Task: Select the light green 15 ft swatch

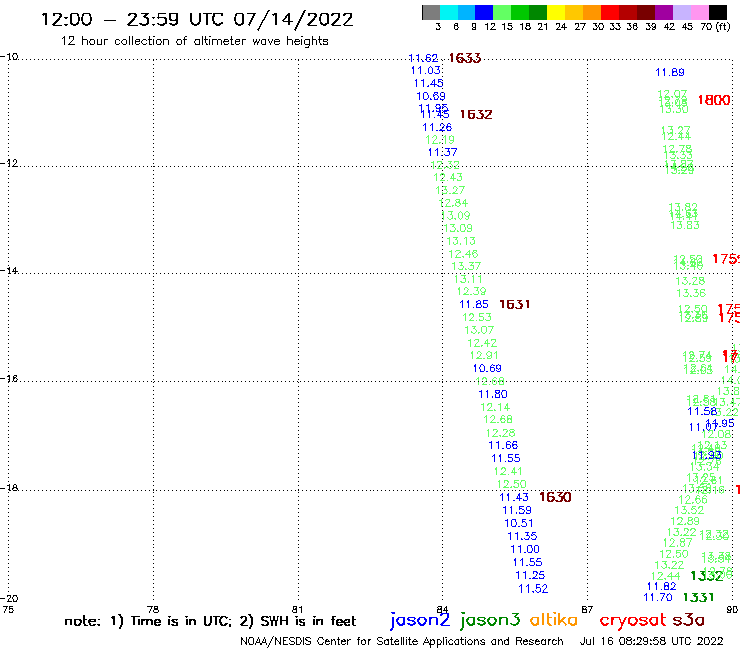Action: click(502, 12)
